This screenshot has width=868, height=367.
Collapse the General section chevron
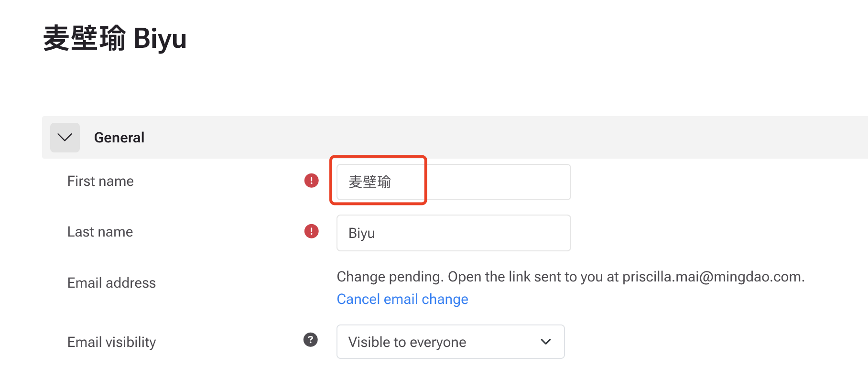tap(65, 138)
